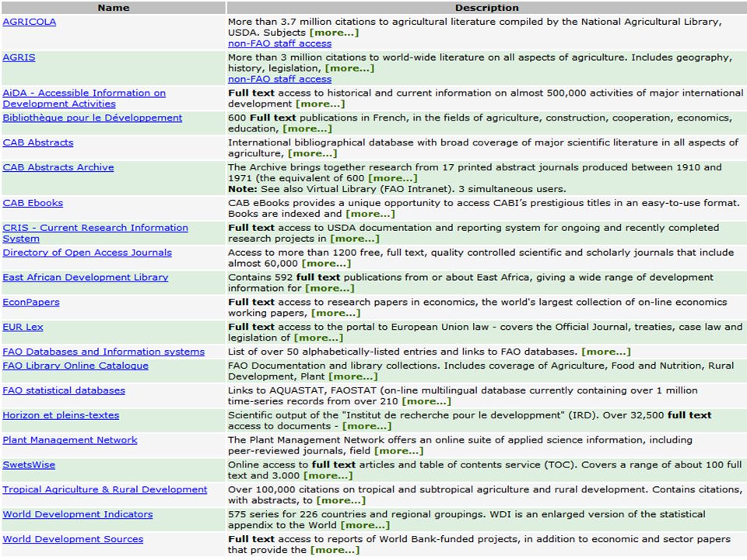
Task: Expand [more...] in FAO Library Online Catalogue description
Action: [x=353, y=376]
